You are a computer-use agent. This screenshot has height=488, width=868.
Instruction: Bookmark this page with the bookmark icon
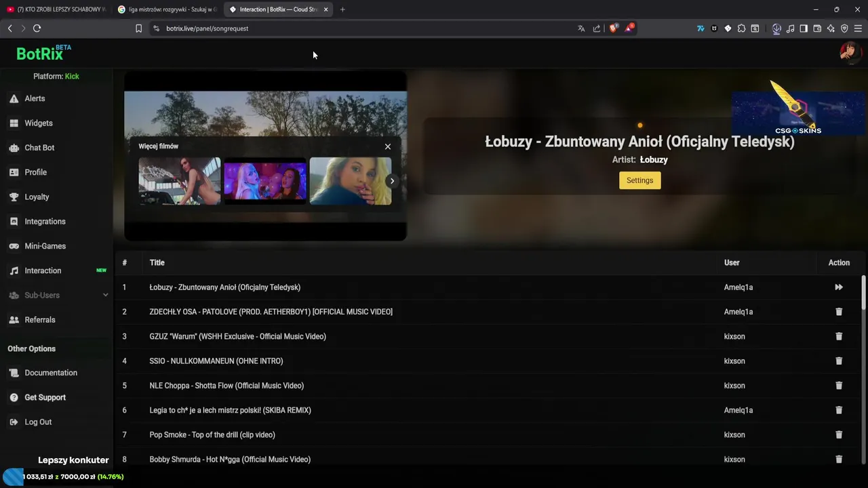click(x=138, y=28)
